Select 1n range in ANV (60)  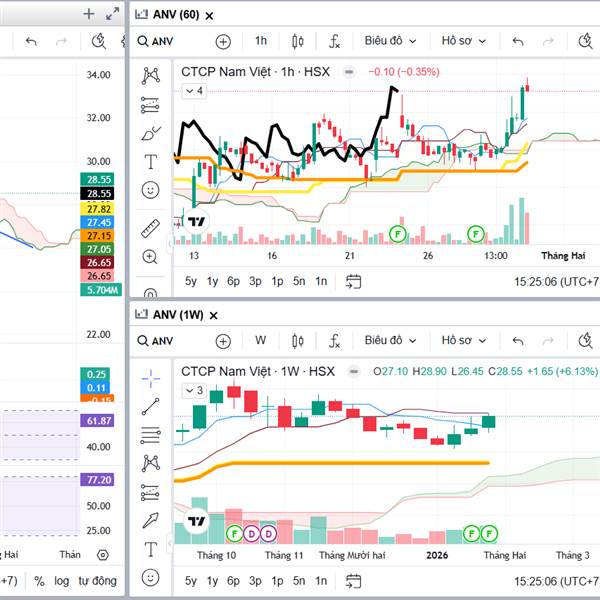pyautogui.click(x=321, y=281)
